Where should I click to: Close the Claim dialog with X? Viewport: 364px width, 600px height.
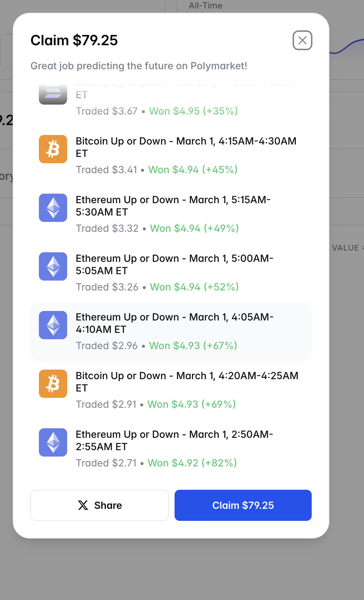302,40
